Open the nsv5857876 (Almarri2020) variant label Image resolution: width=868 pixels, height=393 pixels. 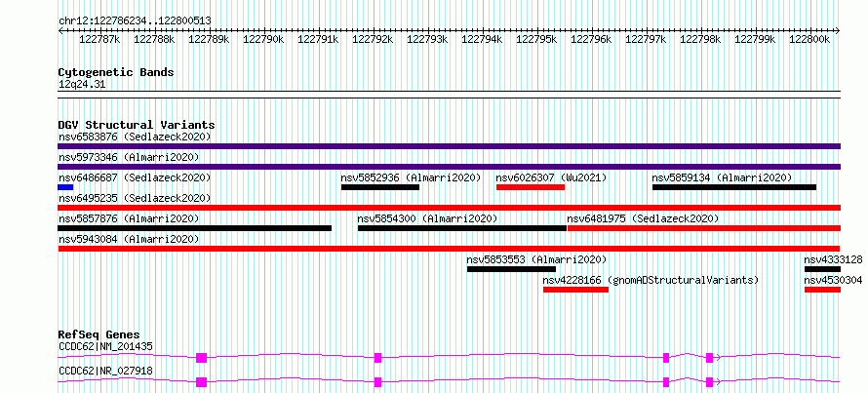pos(129,218)
